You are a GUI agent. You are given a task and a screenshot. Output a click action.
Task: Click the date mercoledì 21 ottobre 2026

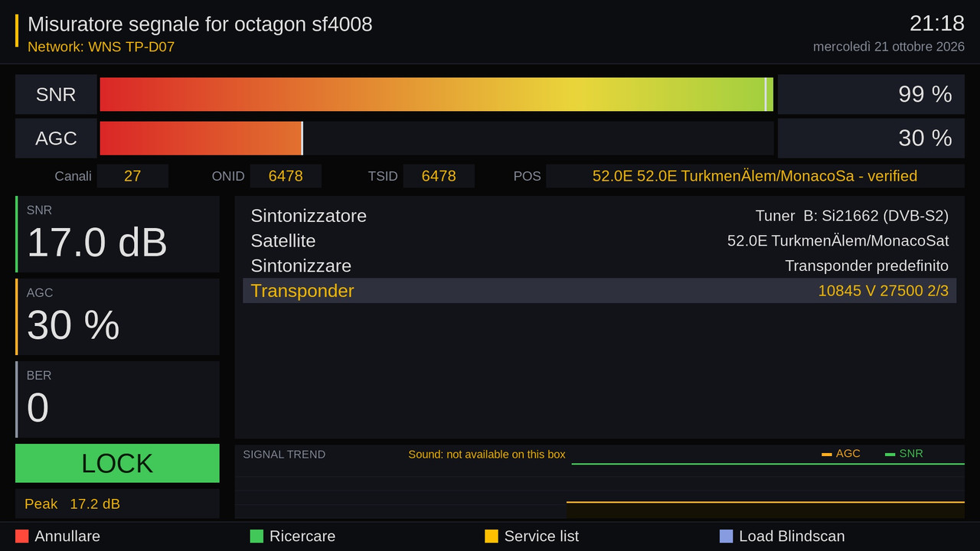tap(889, 47)
